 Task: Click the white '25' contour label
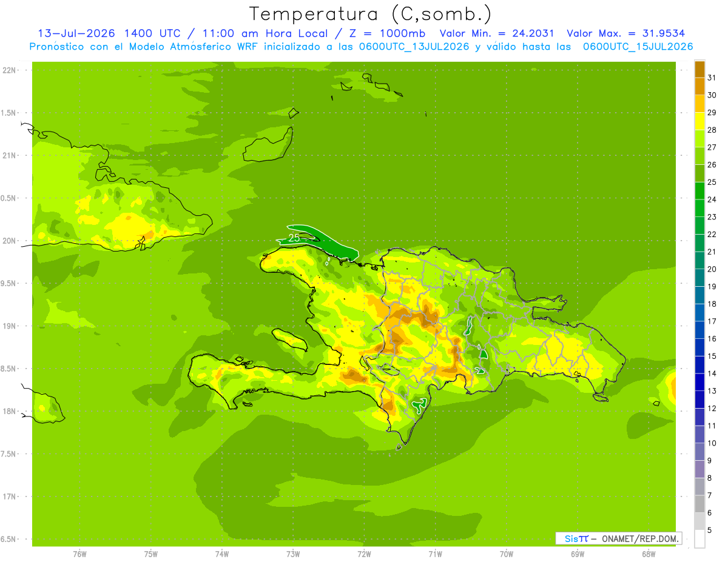click(x=294, y=238)
